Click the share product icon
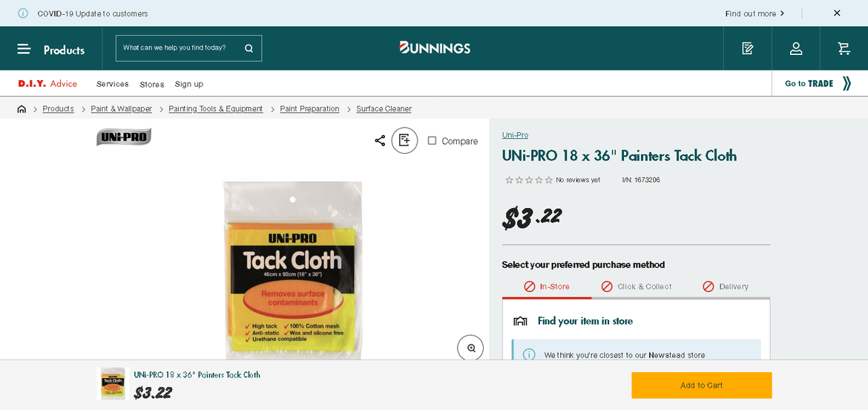868x410 pixels. (380, 140)
